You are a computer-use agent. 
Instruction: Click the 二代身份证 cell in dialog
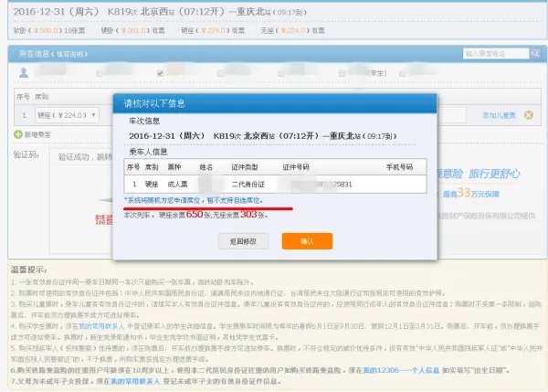pos(248,185)
